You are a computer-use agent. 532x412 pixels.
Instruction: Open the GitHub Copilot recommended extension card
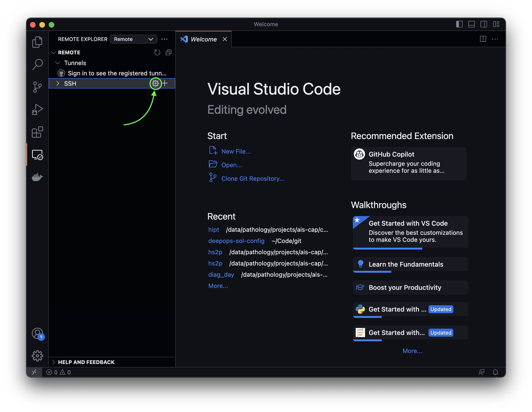[409, 164]
